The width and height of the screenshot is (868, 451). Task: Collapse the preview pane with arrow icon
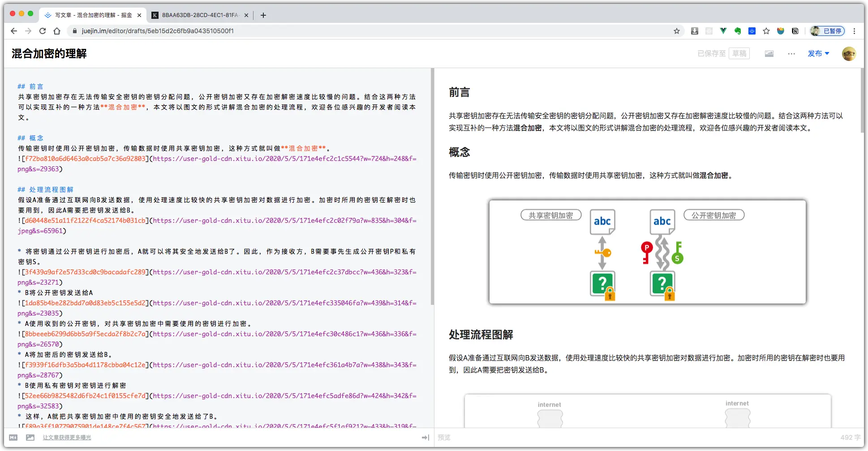pyautogui.click(x=425, y=438)
